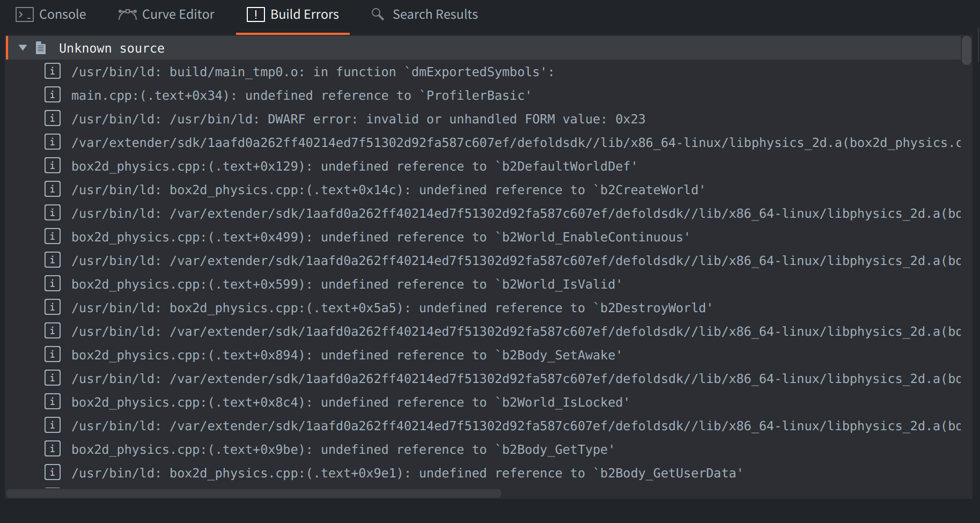Screen dimensions: 980x523
Task: Open the Search Results tab
Action: [x=424, y=14]
